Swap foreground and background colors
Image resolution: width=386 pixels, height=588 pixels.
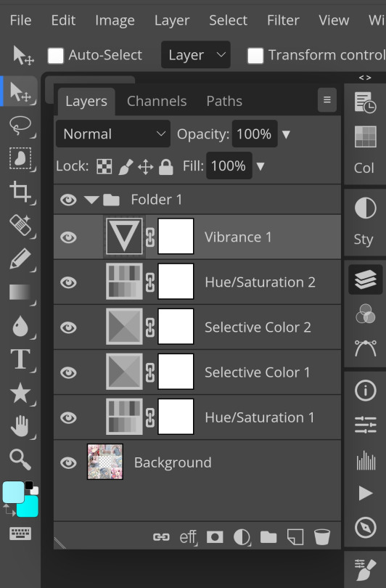8,510
